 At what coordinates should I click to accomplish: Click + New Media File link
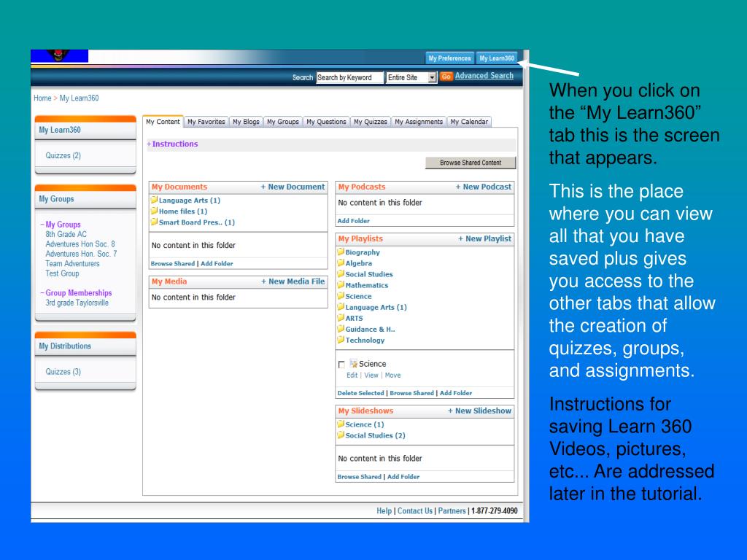point(293,281)
